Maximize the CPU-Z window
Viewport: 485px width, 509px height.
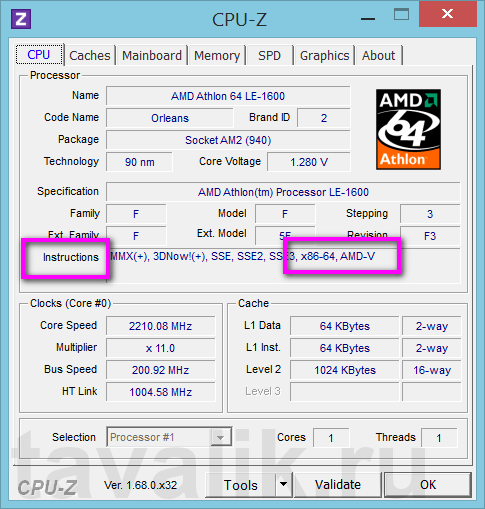tap(401, 15)
